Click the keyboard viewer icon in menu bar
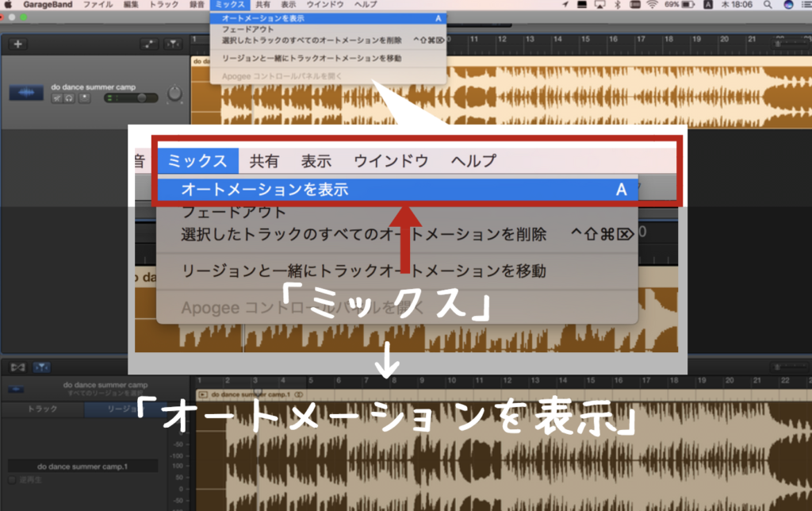 click(x=635, y=5)
